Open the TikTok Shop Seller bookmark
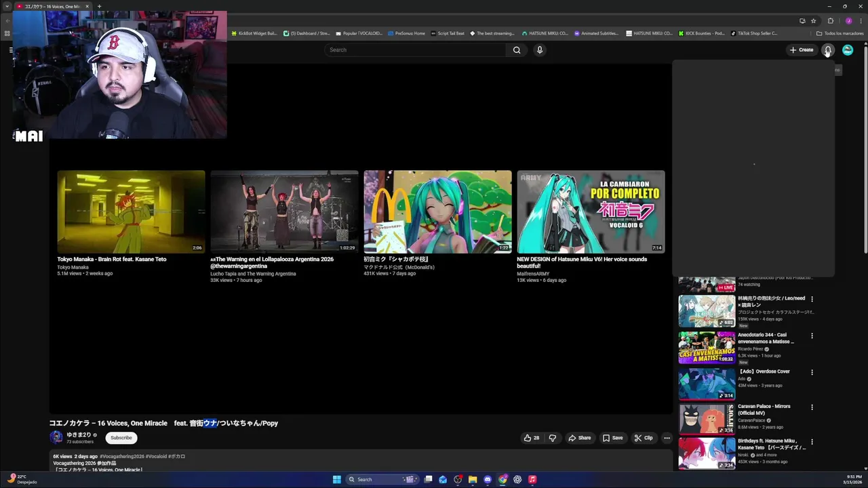Viewport: 868px width, 488px height. (x=754, y=33)
